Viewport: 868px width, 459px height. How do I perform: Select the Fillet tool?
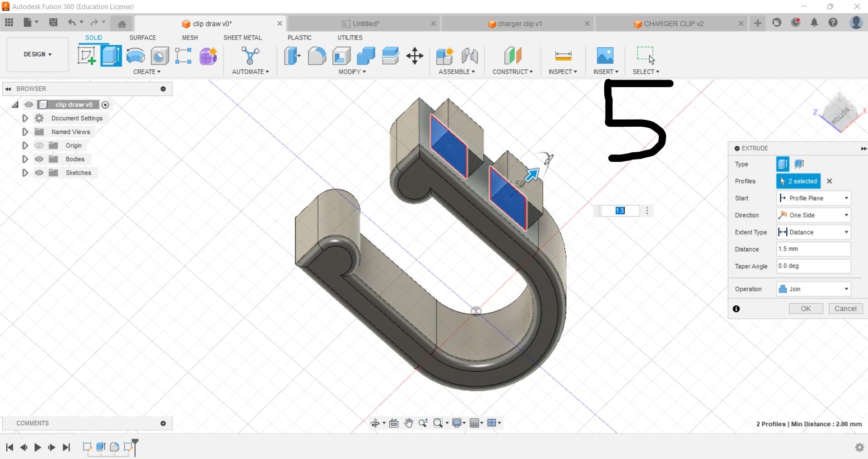(316, 56)
